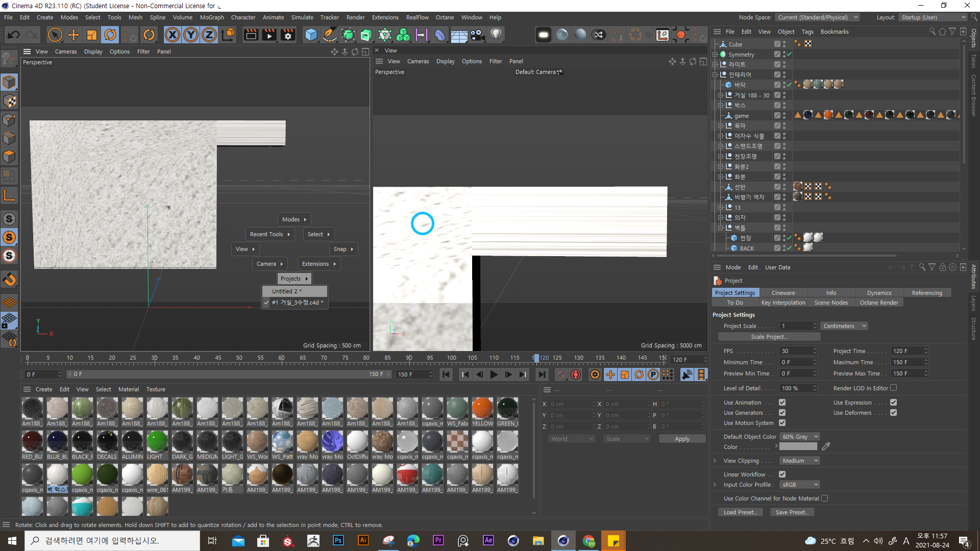Toggle Use Animation checkbox
Image resolution: width=980 pixels, height=551 pixels.
tap(782, 403)
